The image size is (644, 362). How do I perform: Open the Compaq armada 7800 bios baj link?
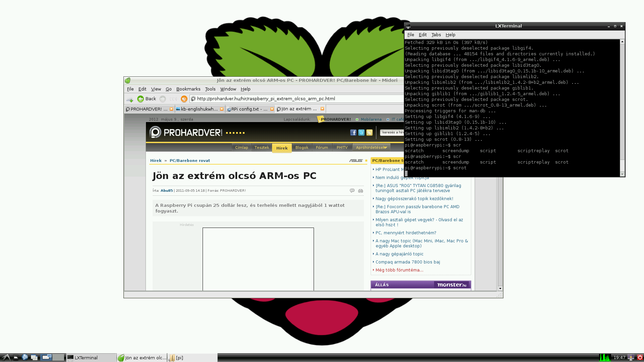408,262
